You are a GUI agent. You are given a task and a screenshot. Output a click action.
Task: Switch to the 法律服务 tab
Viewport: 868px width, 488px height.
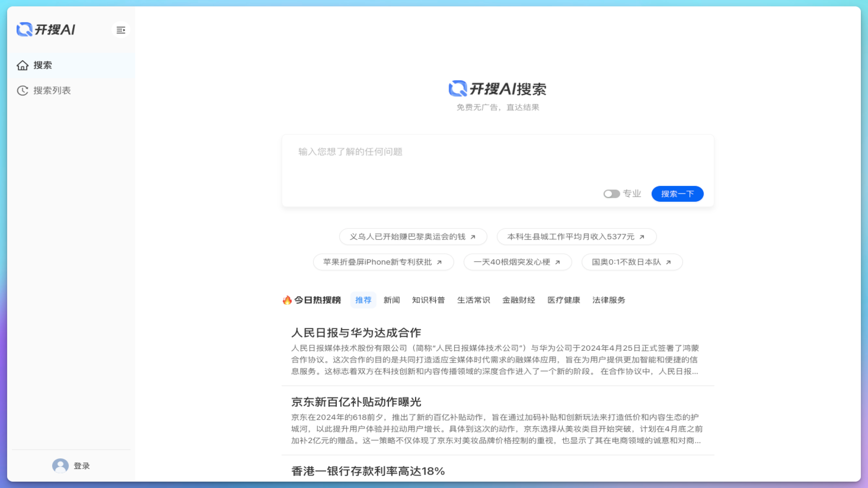[x=609, y=300]
